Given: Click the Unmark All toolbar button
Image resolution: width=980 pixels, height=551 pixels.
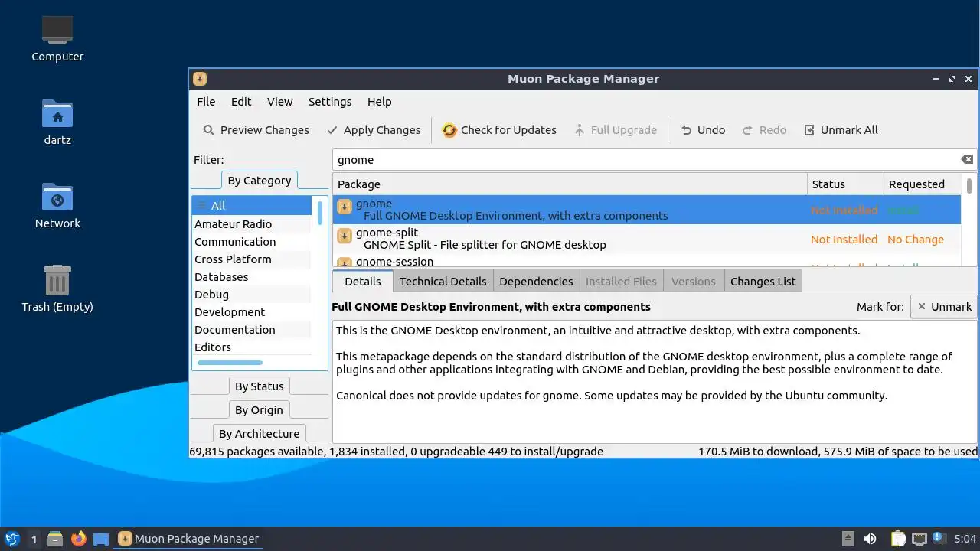Looking at the screenshot, I should click(x=841, y=130).
